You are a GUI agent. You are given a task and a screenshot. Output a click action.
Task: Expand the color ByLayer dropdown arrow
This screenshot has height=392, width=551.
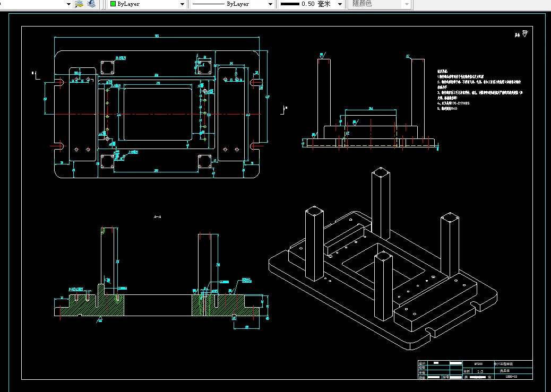[183, 4]
